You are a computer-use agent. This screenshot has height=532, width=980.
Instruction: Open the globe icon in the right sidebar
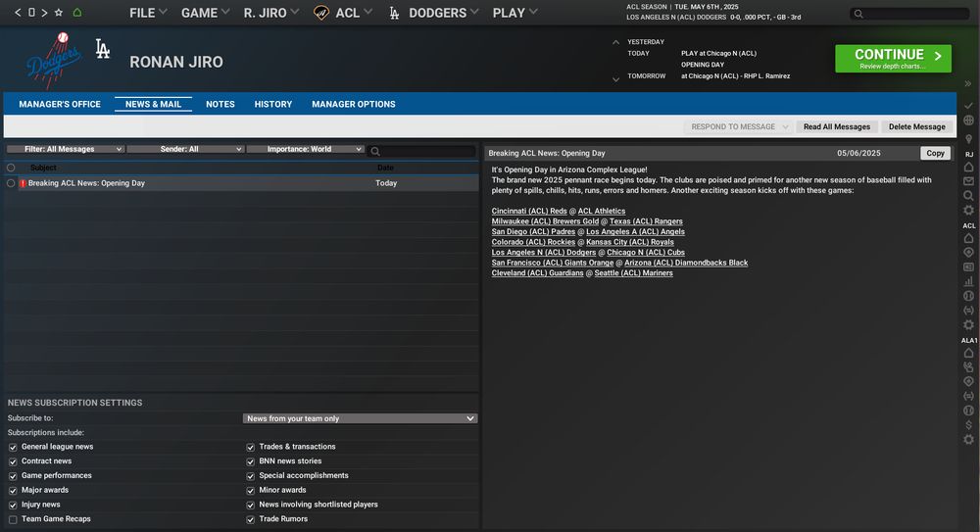pyautogui.click(x=968, y=121)
